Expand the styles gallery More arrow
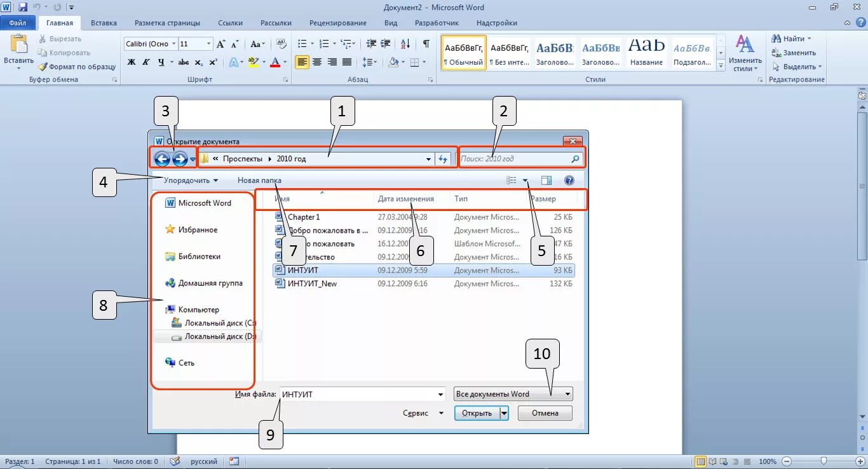The image size is (868, 469). [x=721, y=65]
